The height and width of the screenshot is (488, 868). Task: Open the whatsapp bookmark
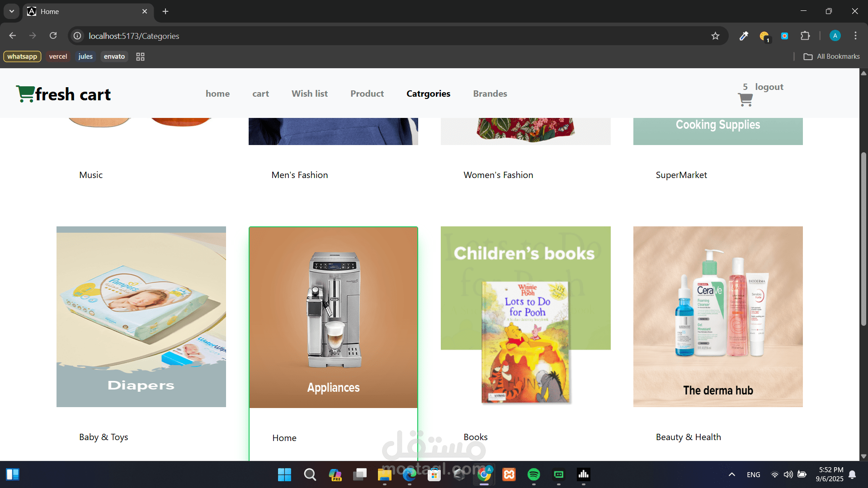pos(22,56)
